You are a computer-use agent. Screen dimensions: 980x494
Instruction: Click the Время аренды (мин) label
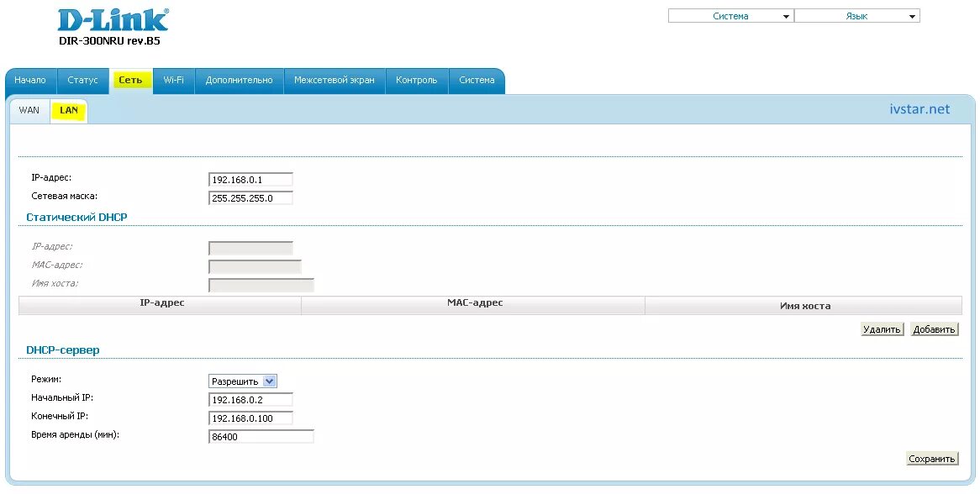pyautogui.click(x=75, y=434)
